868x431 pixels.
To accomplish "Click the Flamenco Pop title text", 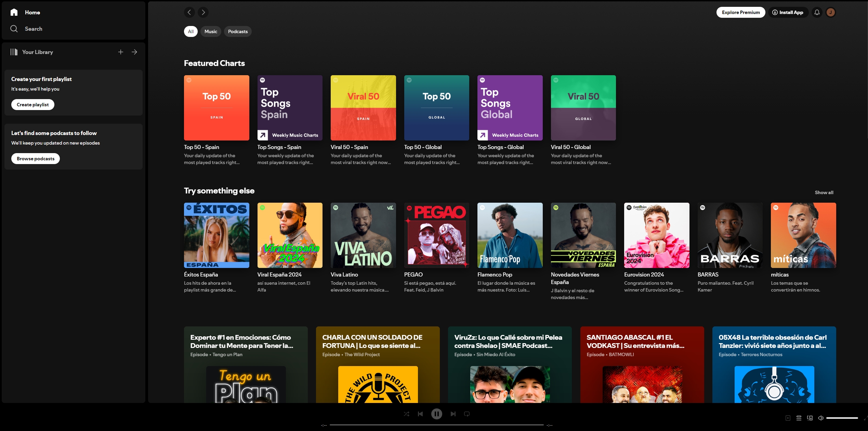I will click(495, 274).
